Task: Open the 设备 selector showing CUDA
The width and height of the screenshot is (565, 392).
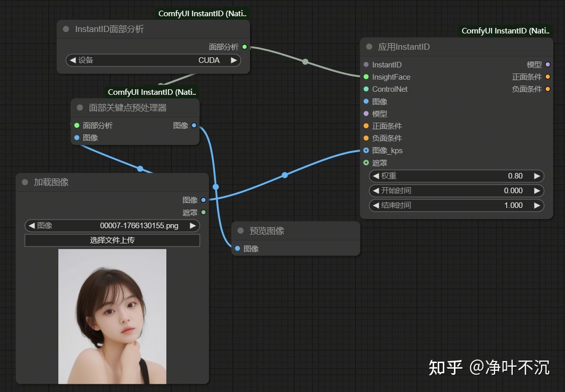Action: tap(154, 60)
